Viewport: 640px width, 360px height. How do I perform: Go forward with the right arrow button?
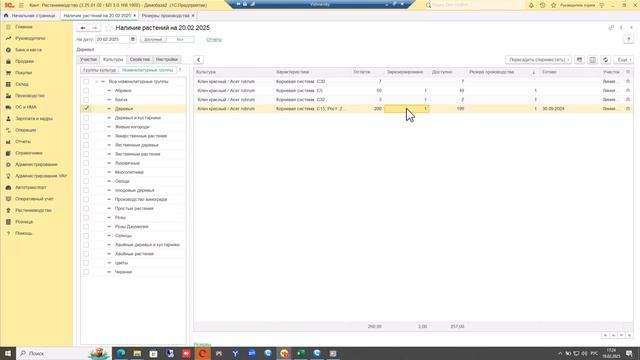(x=95, y=28)
